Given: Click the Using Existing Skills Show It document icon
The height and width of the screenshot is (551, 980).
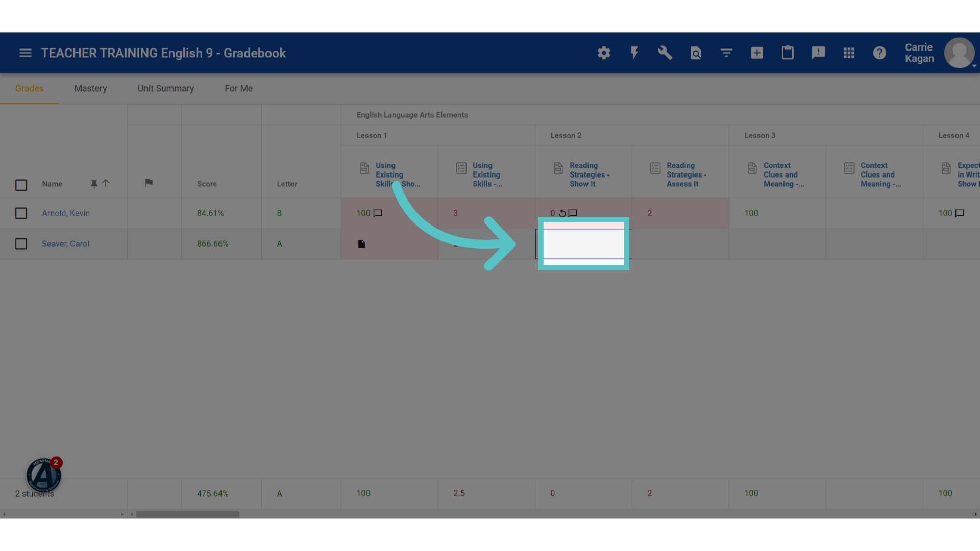Looking at the screenshot, I should (x=364, y=168).
